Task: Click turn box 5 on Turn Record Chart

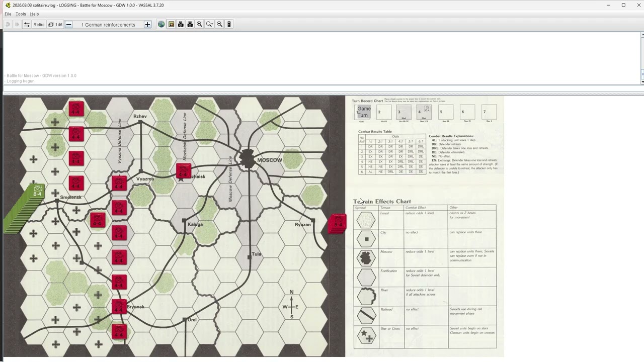Action: point(445,112)
